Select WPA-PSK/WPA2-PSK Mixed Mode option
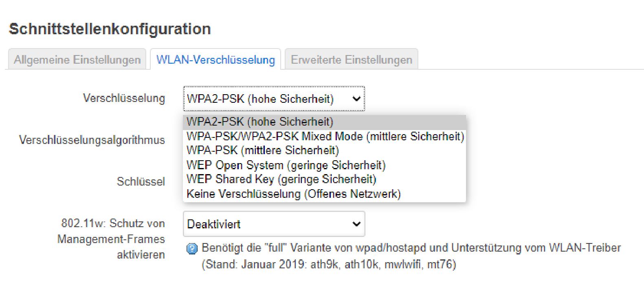Screen dimensions: 644x283 (324, 136)
